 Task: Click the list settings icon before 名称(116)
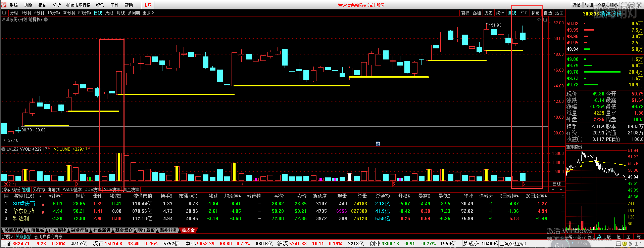point(6,196)
